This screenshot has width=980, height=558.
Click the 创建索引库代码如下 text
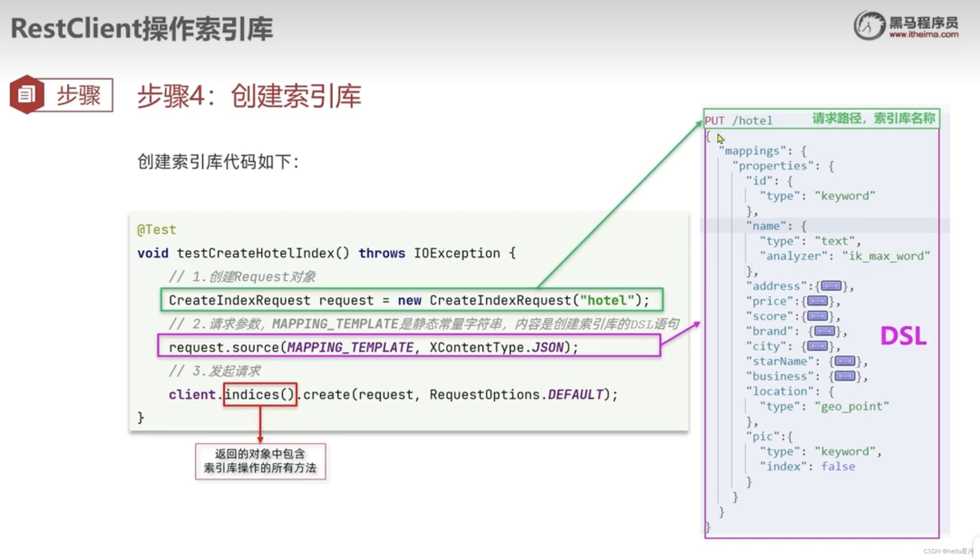218,162
